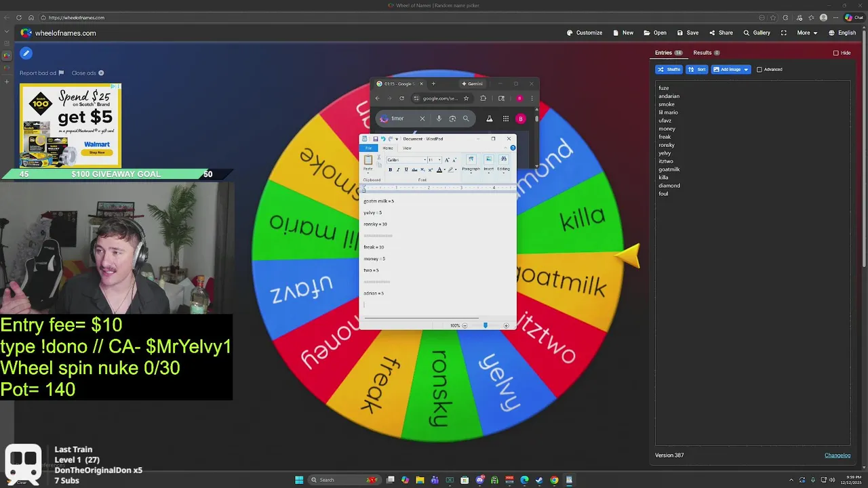Click the blue pencil edit icon
Screen dimensions: 868x488
tap(26, 53)
